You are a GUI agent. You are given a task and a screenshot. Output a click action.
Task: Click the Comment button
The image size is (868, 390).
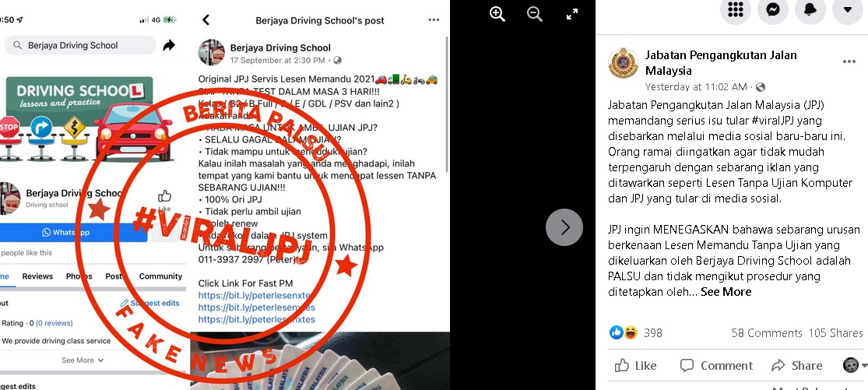coord(716,366)
